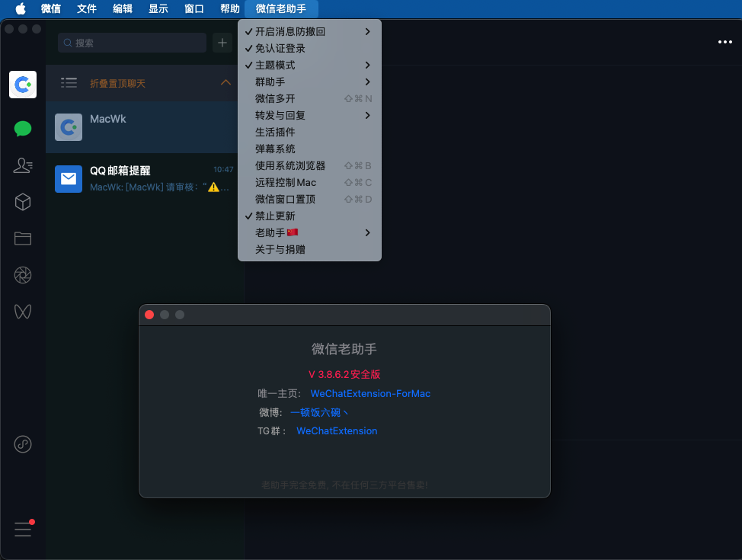Open the 微信 menu in menu bar

50,8
